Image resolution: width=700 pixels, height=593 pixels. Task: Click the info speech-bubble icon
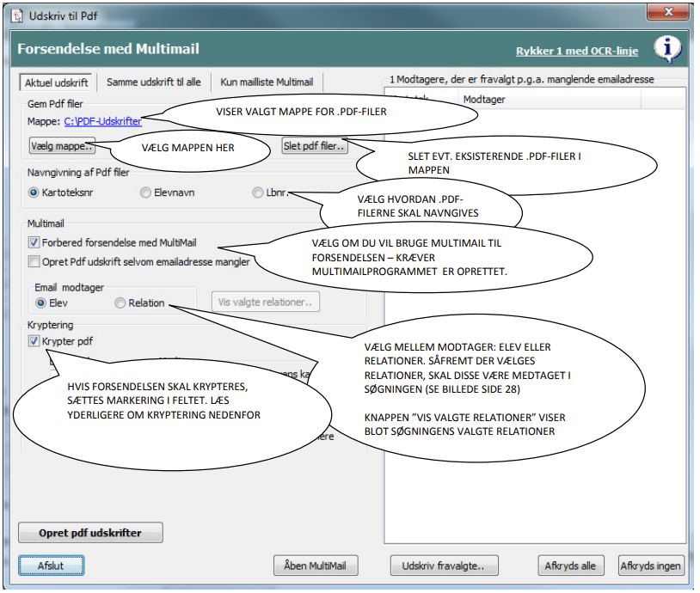pos(668,48)
